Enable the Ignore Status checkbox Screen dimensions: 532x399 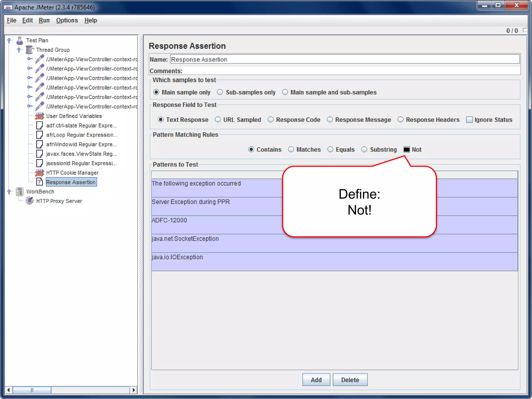click(469, 120)
